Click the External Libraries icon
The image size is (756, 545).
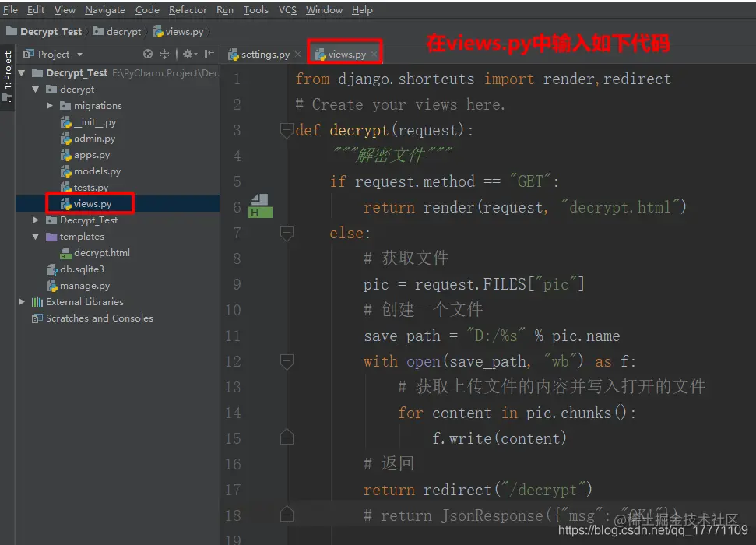point(37,302)
